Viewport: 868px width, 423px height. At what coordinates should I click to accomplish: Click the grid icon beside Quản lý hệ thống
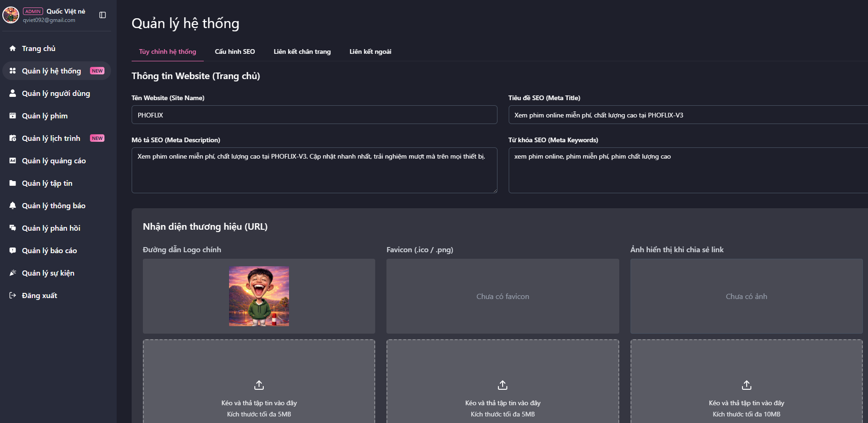pos(13,71)
